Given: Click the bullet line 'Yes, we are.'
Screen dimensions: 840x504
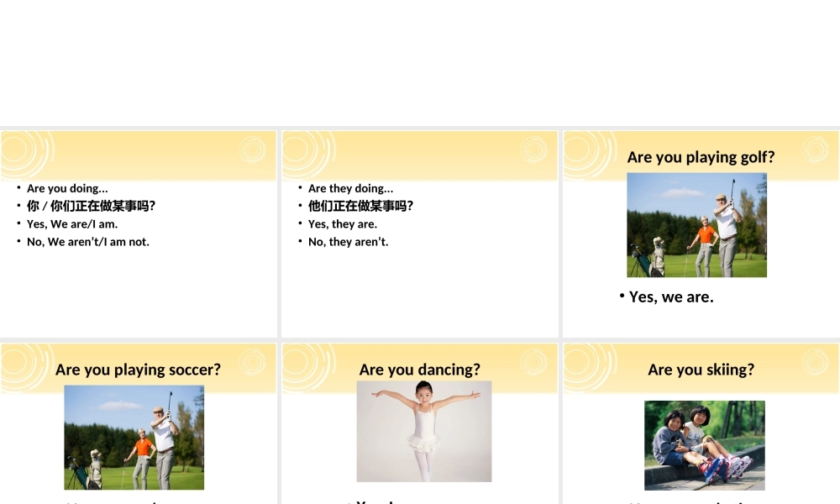Looking at the screenshot, I should tap(671, 297).
